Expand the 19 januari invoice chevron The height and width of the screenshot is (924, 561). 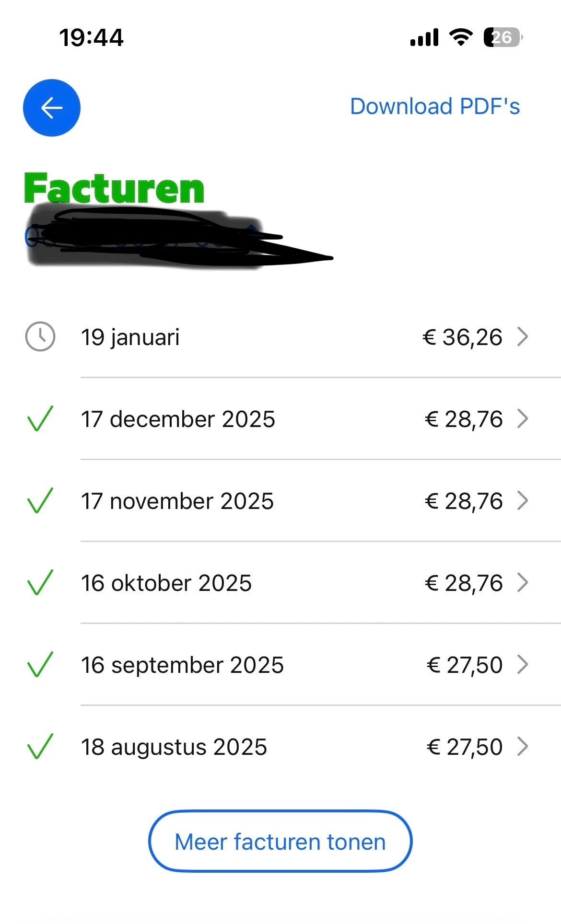523,336
